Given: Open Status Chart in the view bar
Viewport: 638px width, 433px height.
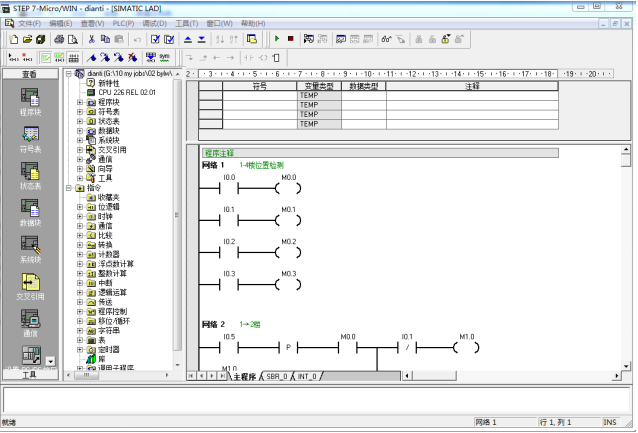Looking at the screenshot, I should click(x=30, y=176).
